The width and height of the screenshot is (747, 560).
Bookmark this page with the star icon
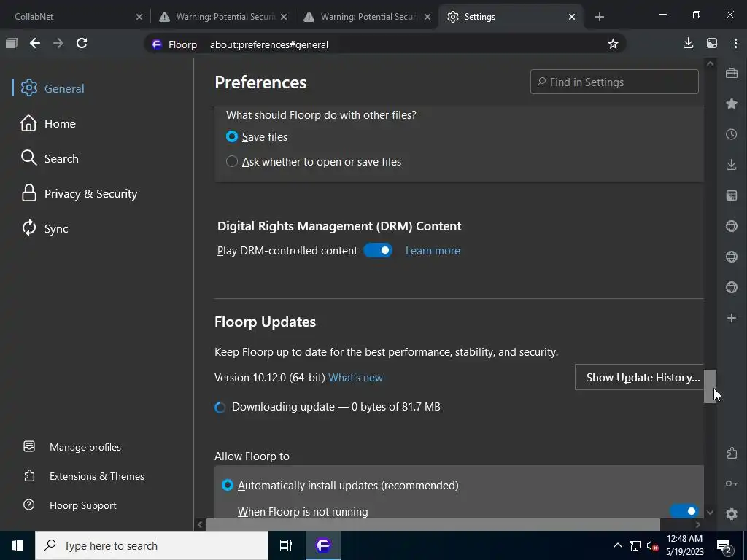(x=613, y=44)
